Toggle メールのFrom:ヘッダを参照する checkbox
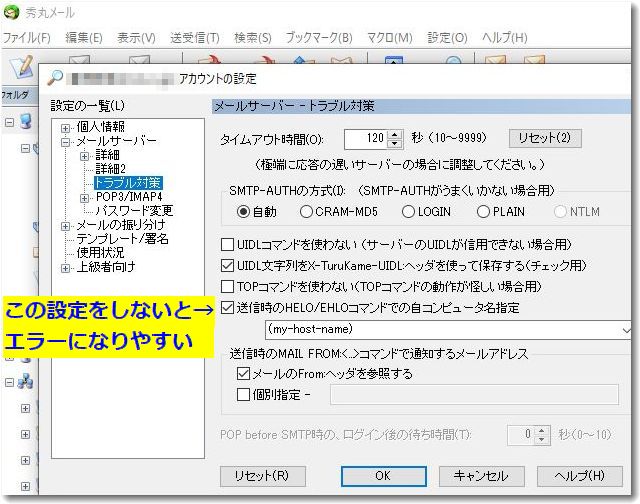Viewport: 640px width, 504px height. (244, 373)
